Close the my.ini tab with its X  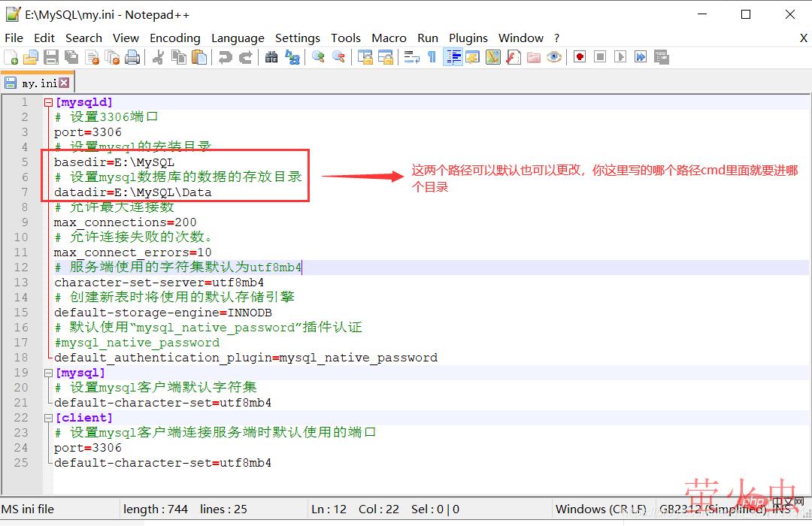pyautogui.click(x=64, y=83)
